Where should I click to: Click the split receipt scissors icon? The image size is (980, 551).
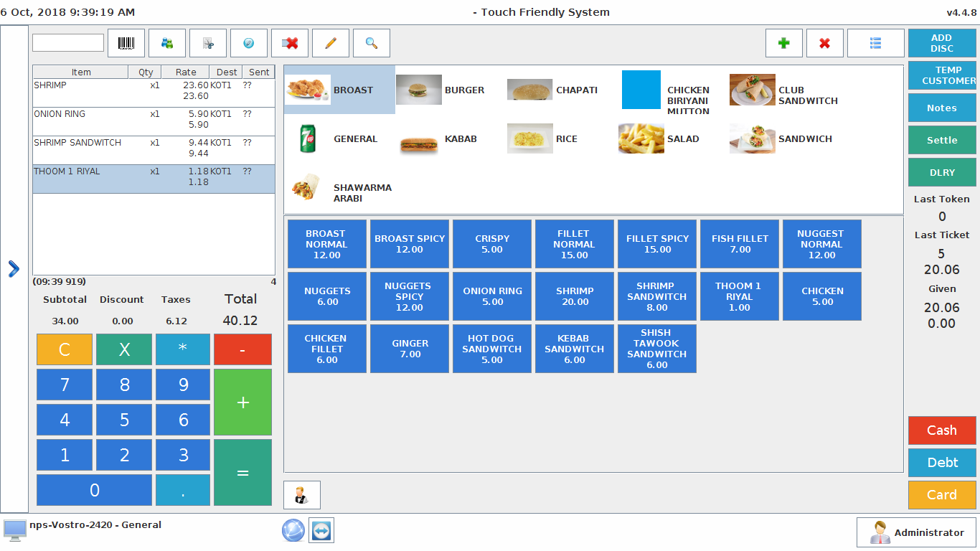tap(208, 43)
